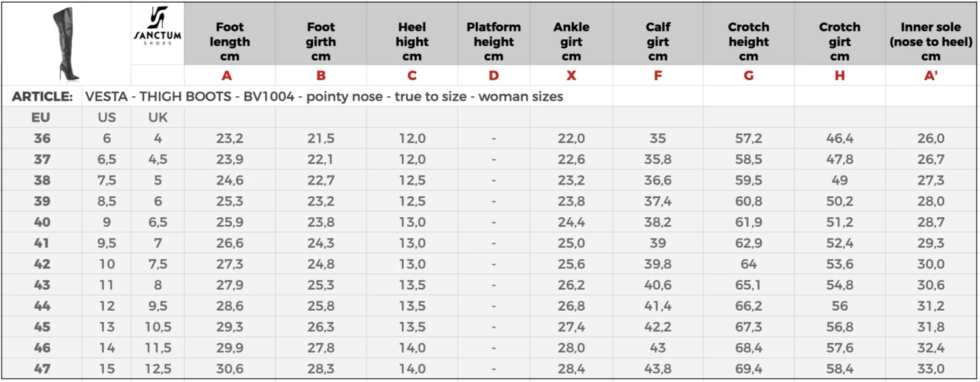Click the Inner sole column header
This screenshot has width=980, height=382.
[930, 41]
